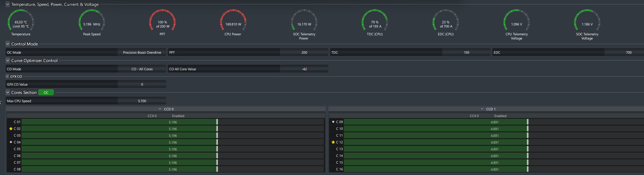Viewport: 644px width, 175px height.
Task: Click Enabled status under CCD 1
Action: [x=500, y=116]
